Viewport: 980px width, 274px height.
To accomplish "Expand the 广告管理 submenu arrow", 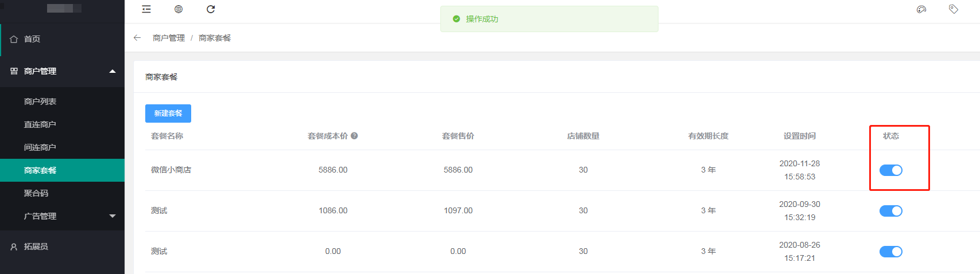I will pos(113,216).
